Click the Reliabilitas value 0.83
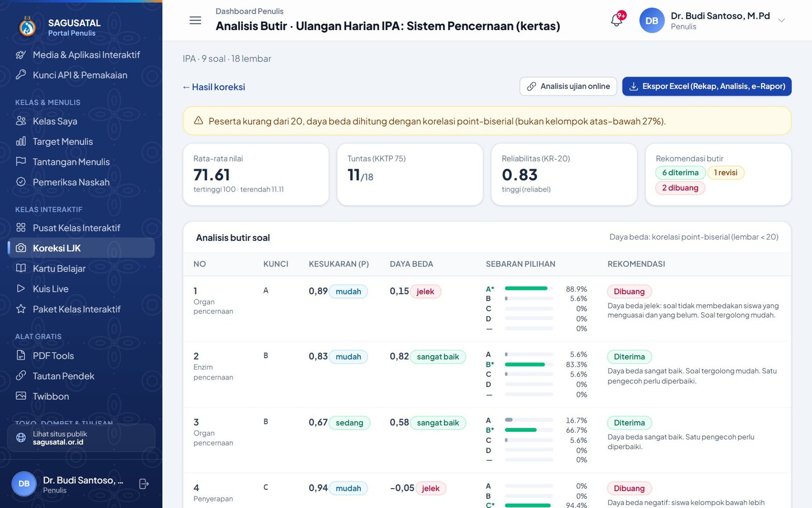Viewport: 812px width, 508px height. coord(520,175)
